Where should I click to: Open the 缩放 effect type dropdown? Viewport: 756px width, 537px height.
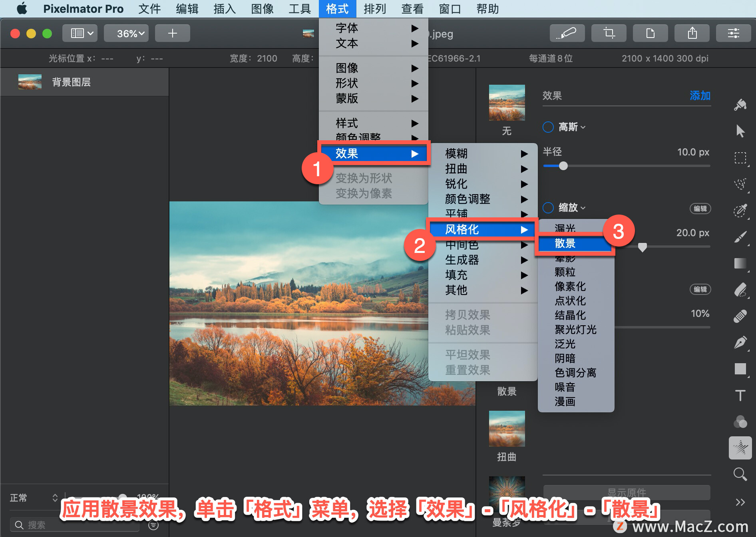click(572, 208)
